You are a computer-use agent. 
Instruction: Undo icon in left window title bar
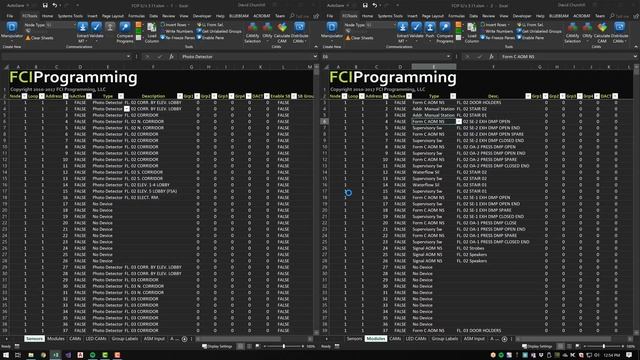[55, 5]
